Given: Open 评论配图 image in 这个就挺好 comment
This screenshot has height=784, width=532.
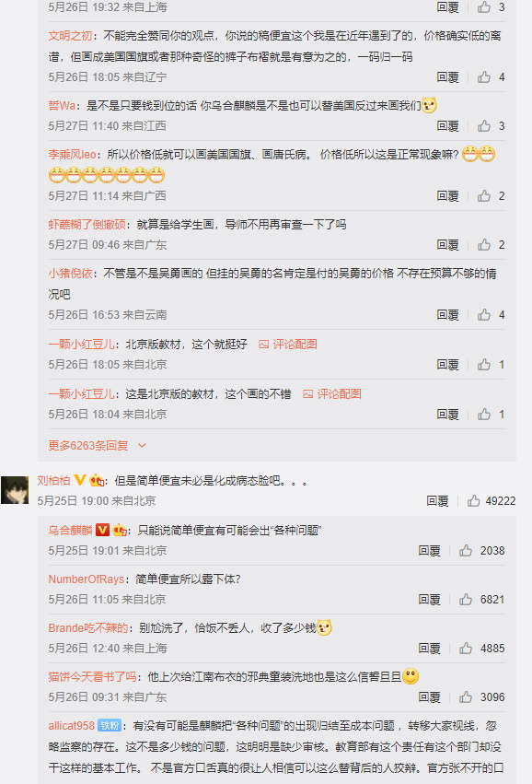Looking at the screenshot, I should point(288,344).
